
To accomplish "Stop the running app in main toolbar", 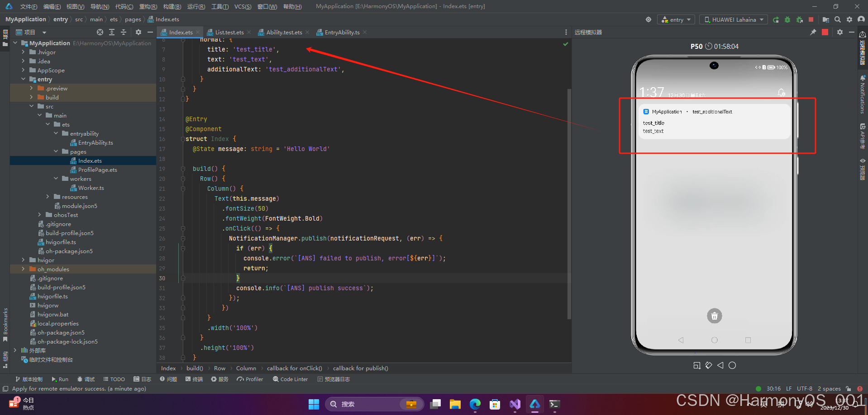I will pos(811,19).
